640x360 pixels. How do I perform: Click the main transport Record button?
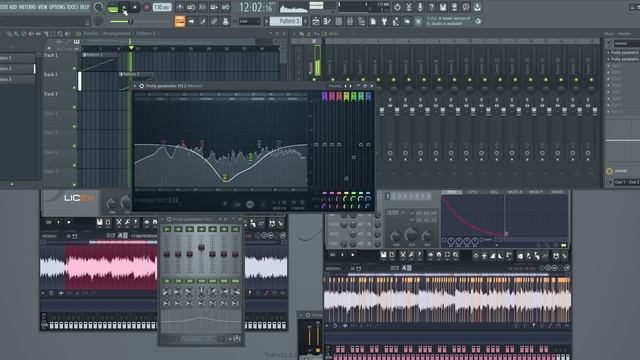146,8
